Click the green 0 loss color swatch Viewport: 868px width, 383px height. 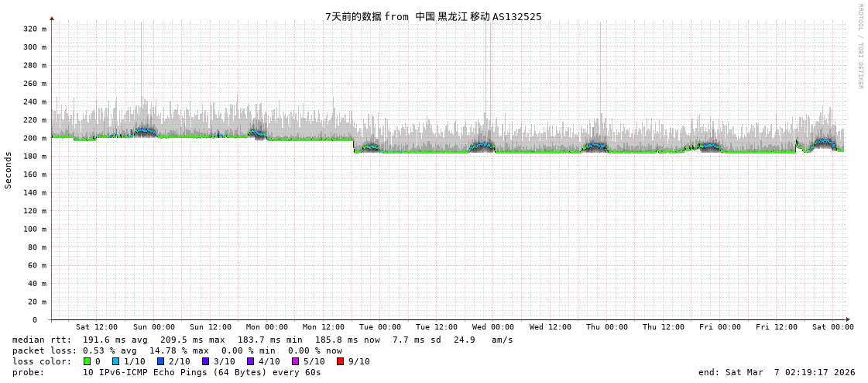pos(87,361)
